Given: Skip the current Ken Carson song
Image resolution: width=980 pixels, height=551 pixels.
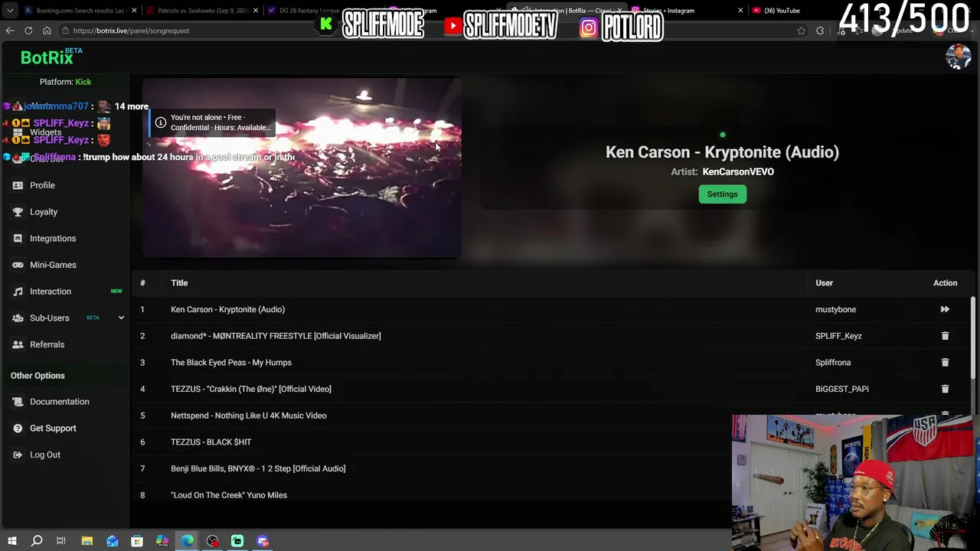Looking at the screenshot, I should [945, 309].
